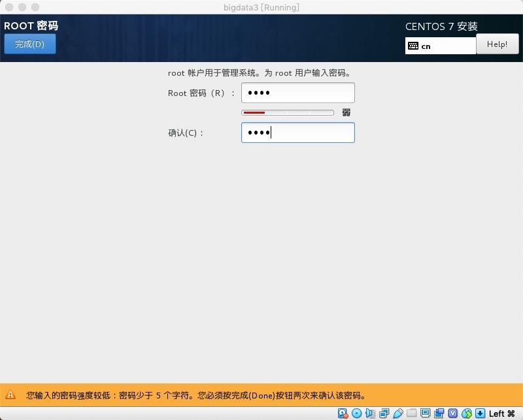Screen dimensions: 523x420
Task: Click the hard disk activity icon in status bar
Action: click(343, 413)
